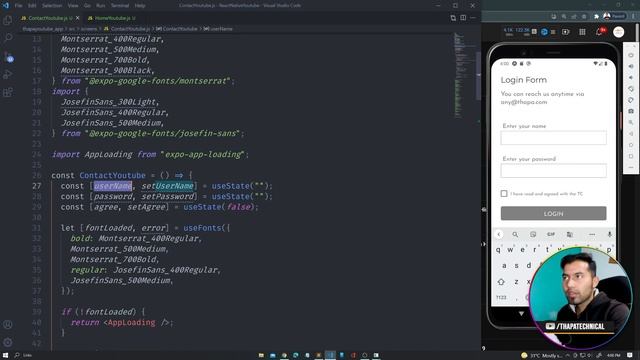Open the Terminal menu

coord(120,6)
